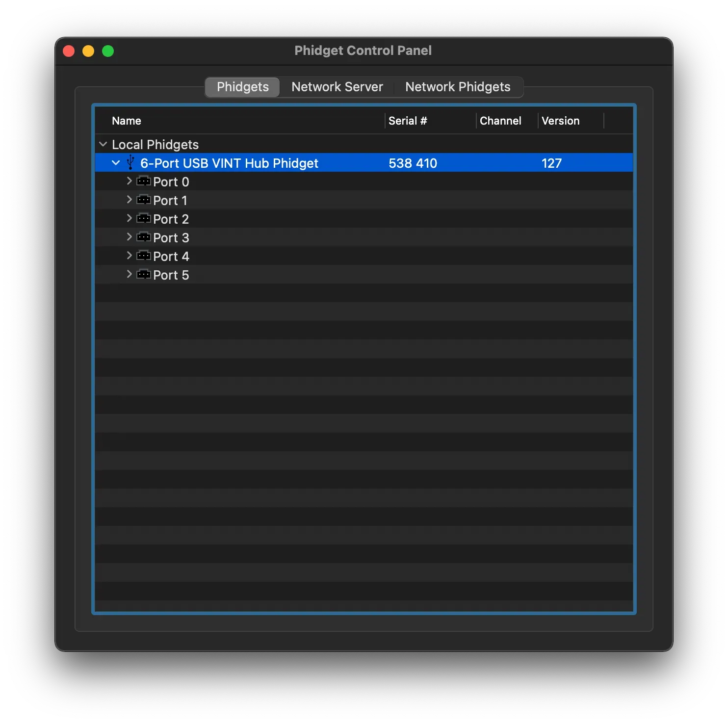Expand the Port 1 chevron
The width and height of the screenshot is (728, 724).
pos(129,200)
